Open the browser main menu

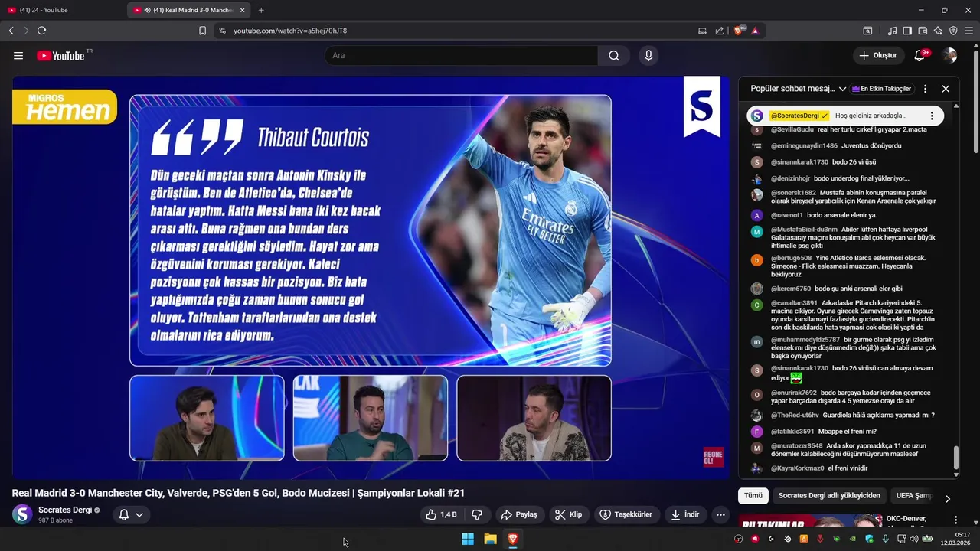969,31
